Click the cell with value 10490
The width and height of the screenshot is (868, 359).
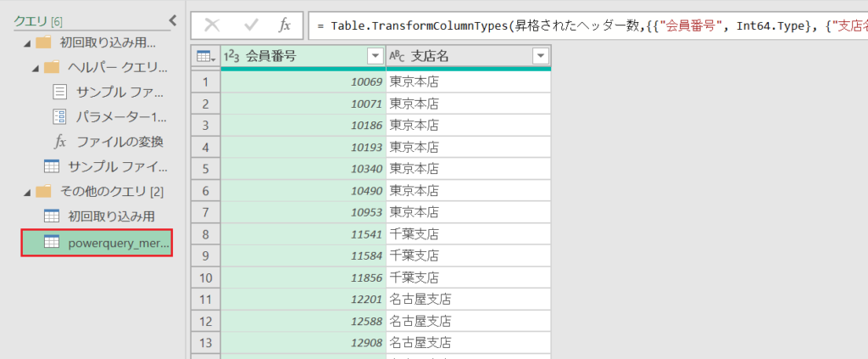coord(303,191)
